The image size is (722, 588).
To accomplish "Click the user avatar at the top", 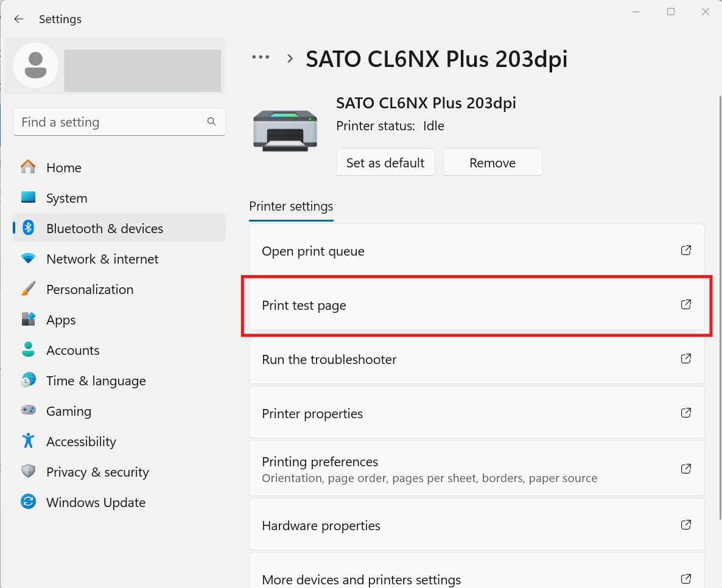I will (35, 66).
